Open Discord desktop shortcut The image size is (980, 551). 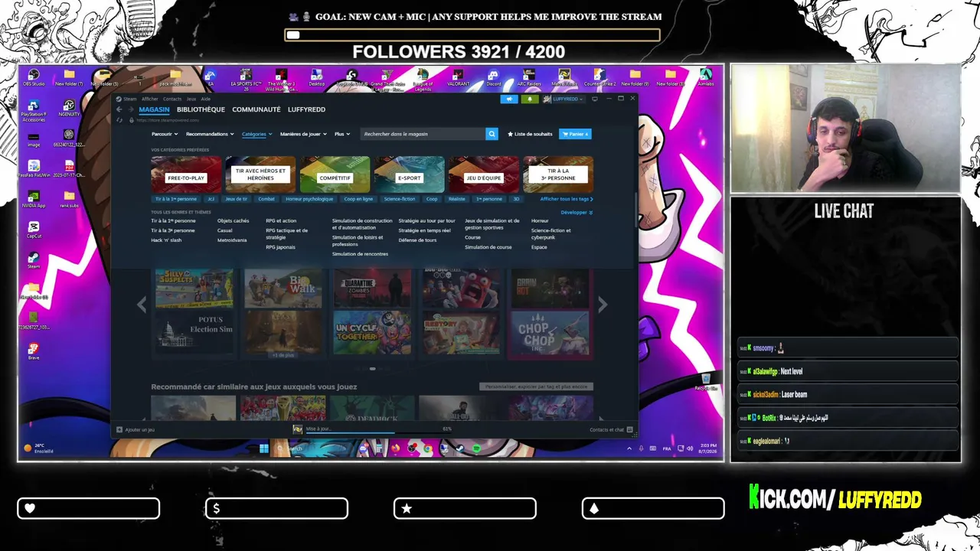click(x=493, y=77)
